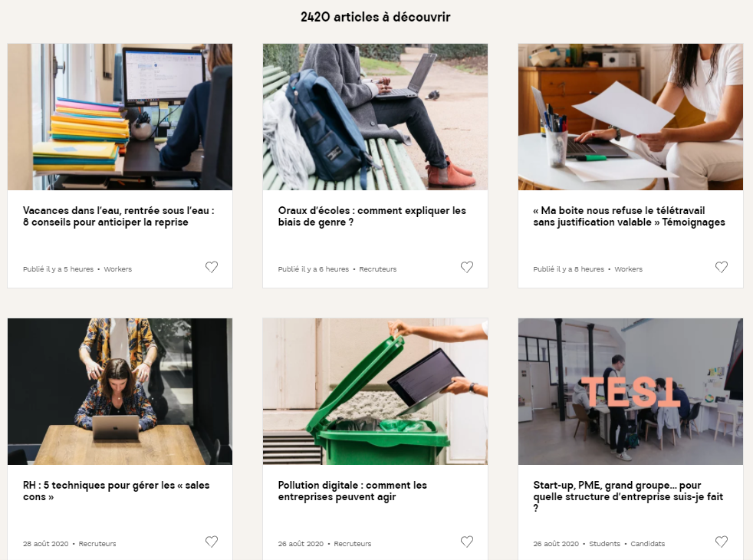Open Oraux d'écoles biais de genre headline
Screen dimensions: 753x560
pyautogui.click(x=372, y=216)
